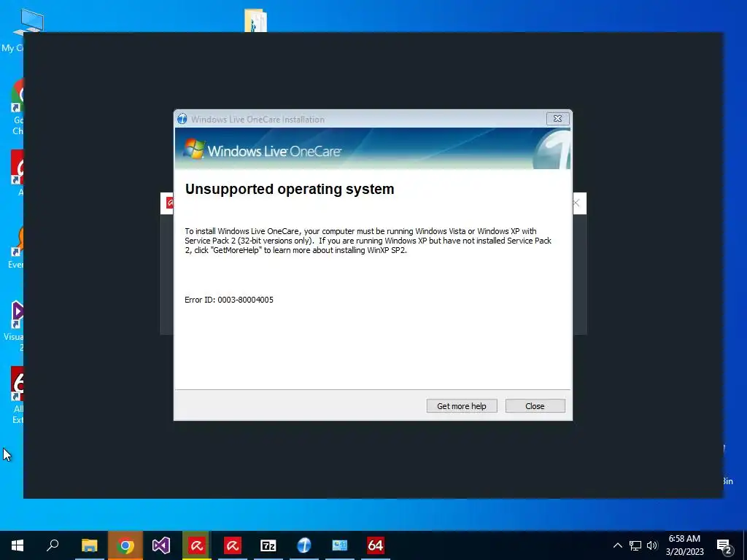Open 7-Zip from the taskbar
747x560 pixels.
tap(268, 545)
